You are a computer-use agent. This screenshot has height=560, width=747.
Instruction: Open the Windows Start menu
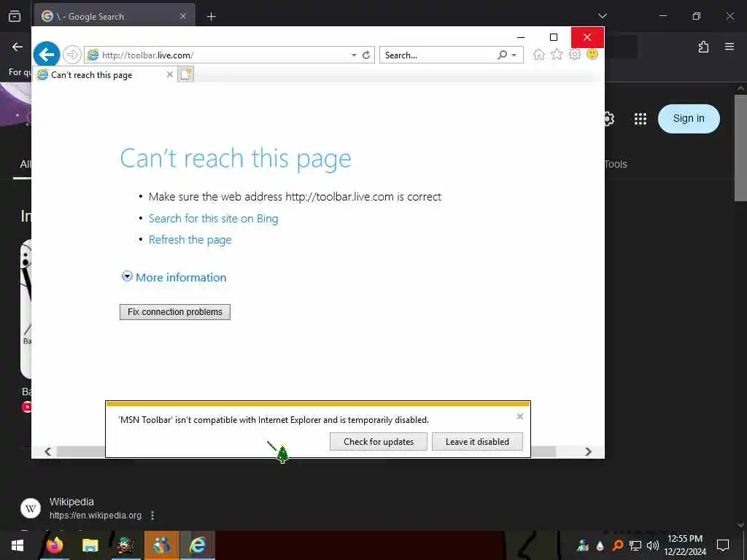[18, 545]
